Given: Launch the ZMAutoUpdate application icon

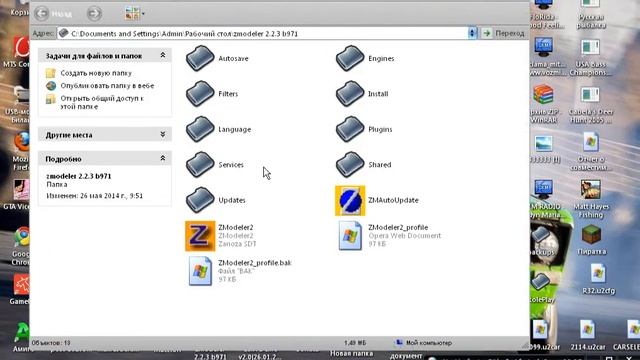Looking at the screenshot, I should coord(350,200).
